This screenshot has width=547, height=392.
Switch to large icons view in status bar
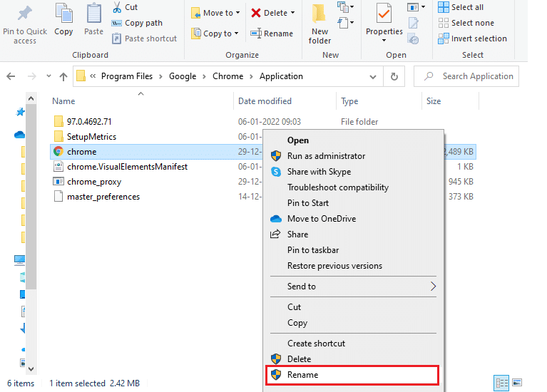click(518, 383)
